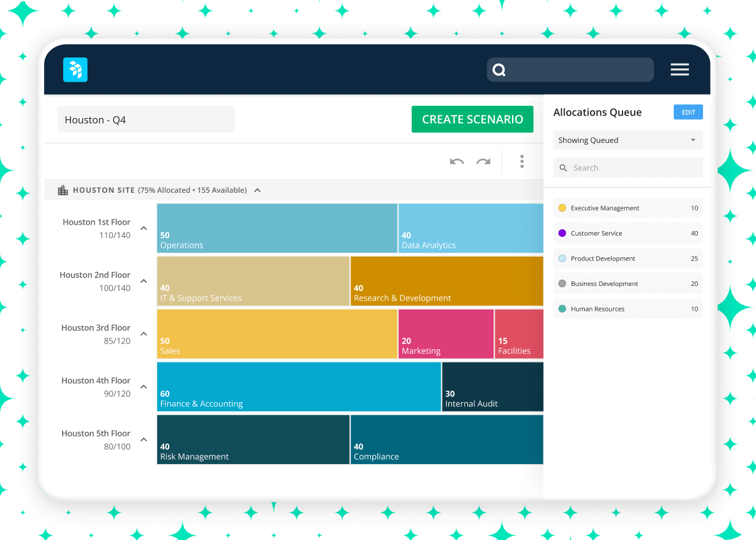
Task: Click the Houston Site building icon
Action: coord(63,190)
